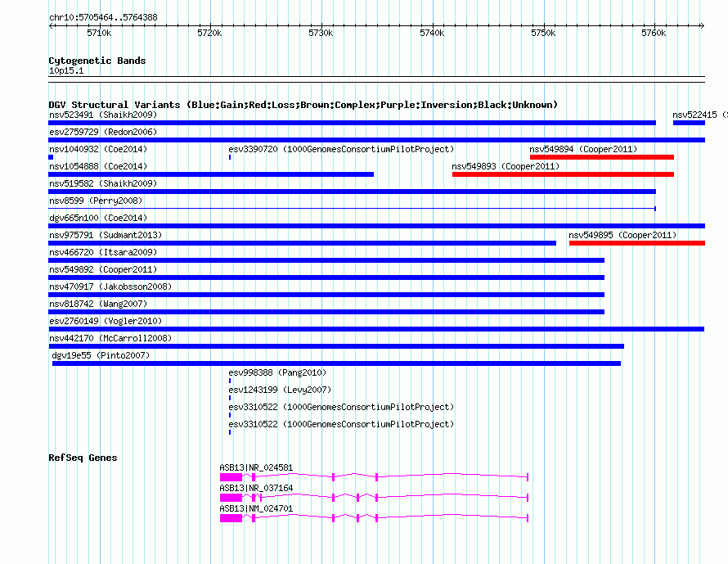Open the ASB13|NR_037164 transcript label

(x=256, y=489)
